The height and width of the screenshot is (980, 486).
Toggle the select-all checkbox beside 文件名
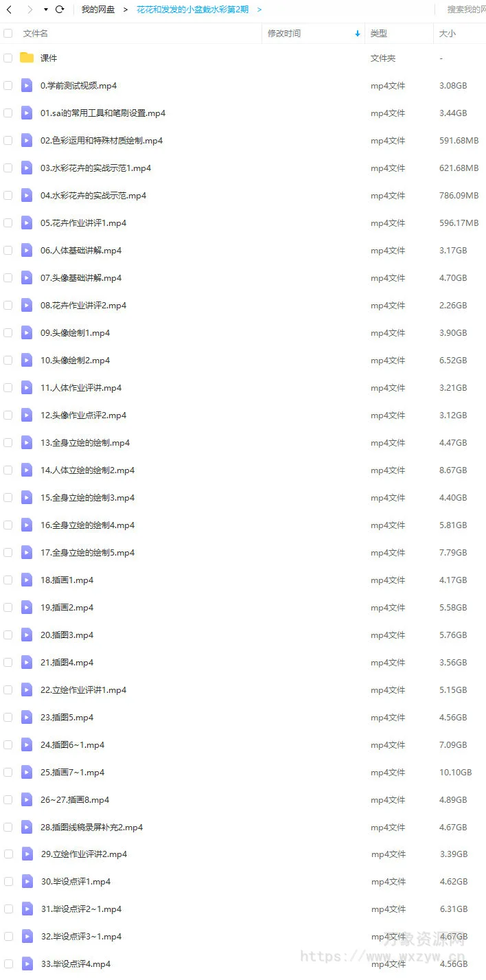tap(8, 33)
